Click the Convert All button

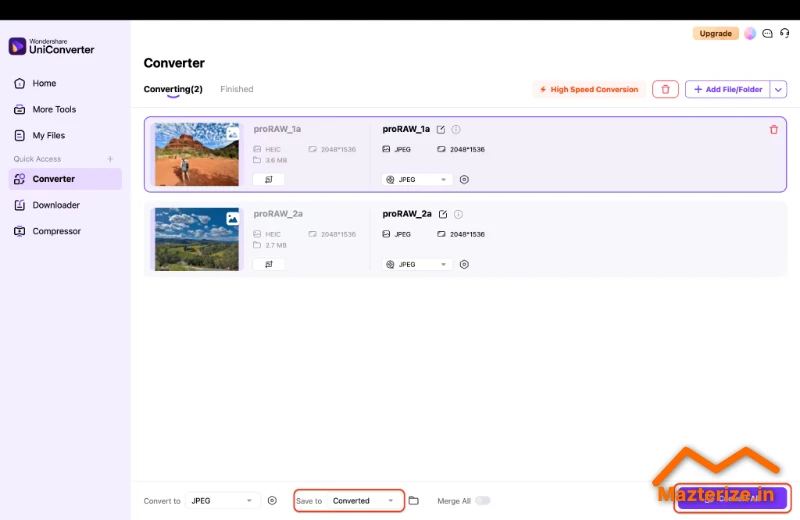coord(732,498)
